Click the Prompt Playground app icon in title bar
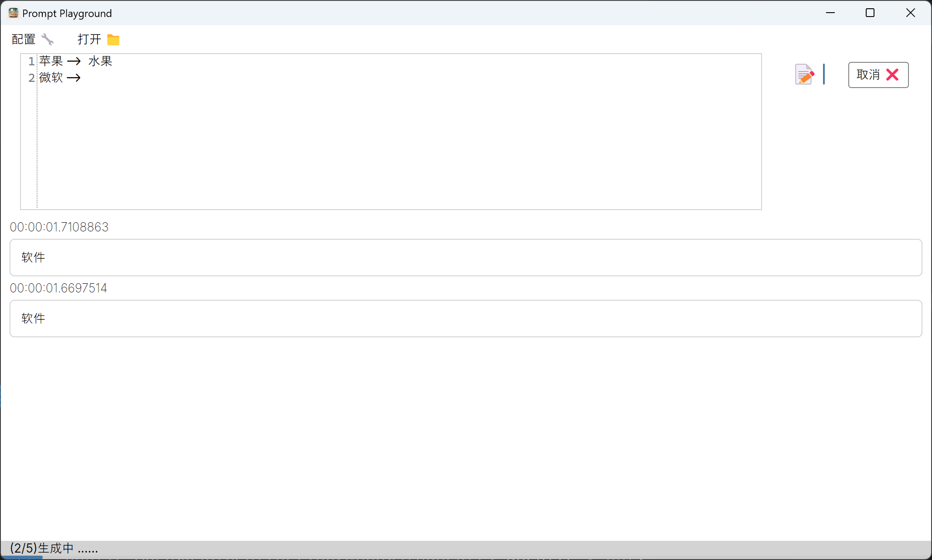 pyautogui.click(x=14, y=13)
